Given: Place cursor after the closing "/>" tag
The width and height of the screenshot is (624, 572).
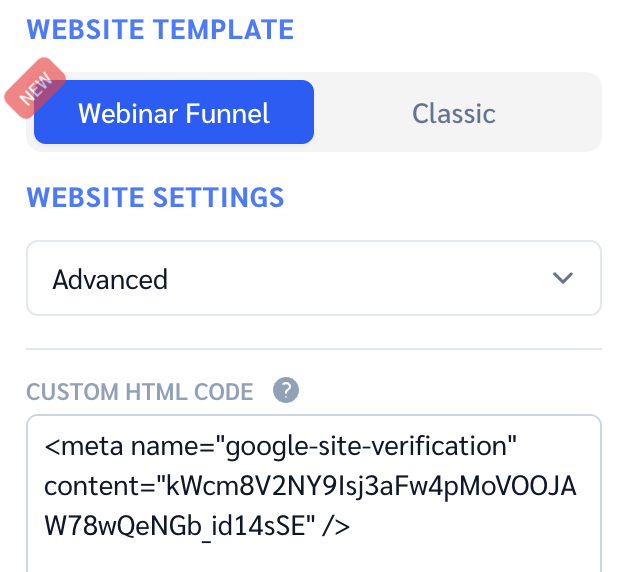Looking at the screenshot, I should [353, 524].
